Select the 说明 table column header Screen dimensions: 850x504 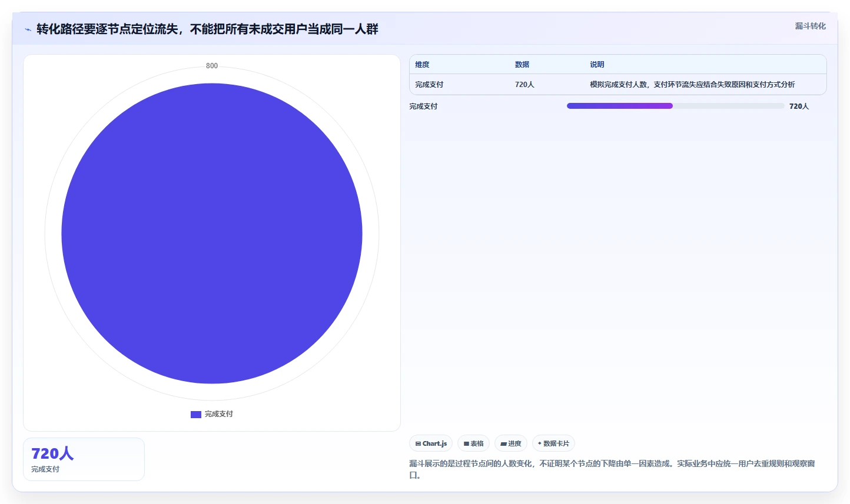click(x=597, y=65)
